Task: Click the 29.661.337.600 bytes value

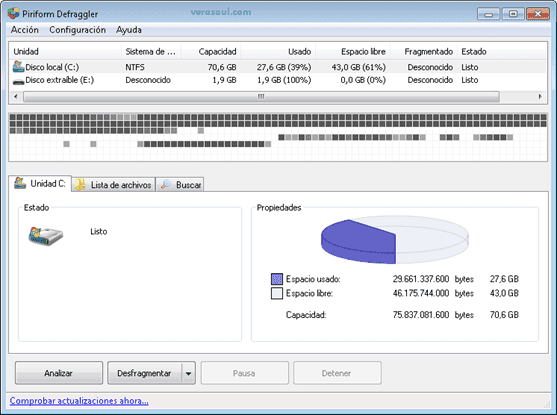Action: (421, 279)
